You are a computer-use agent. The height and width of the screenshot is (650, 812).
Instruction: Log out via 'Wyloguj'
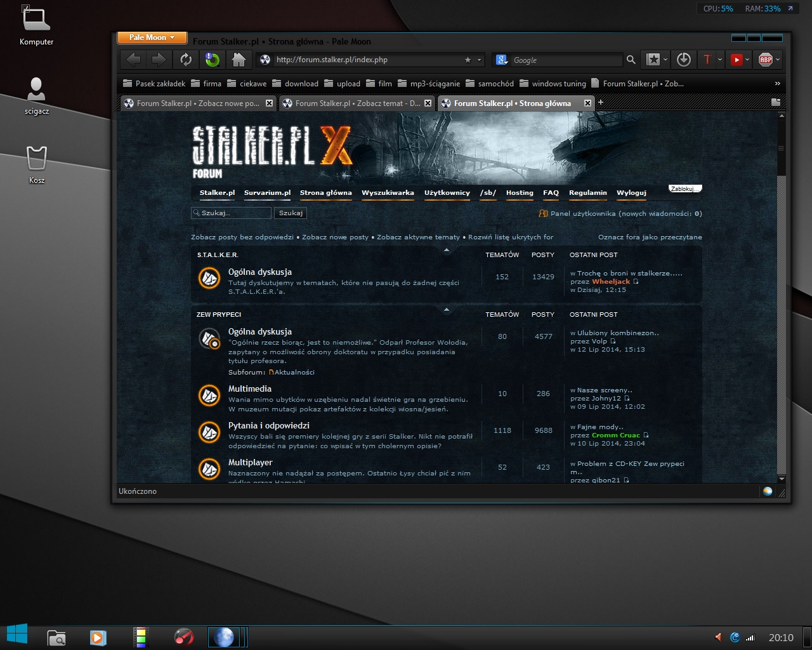[631, 193]
